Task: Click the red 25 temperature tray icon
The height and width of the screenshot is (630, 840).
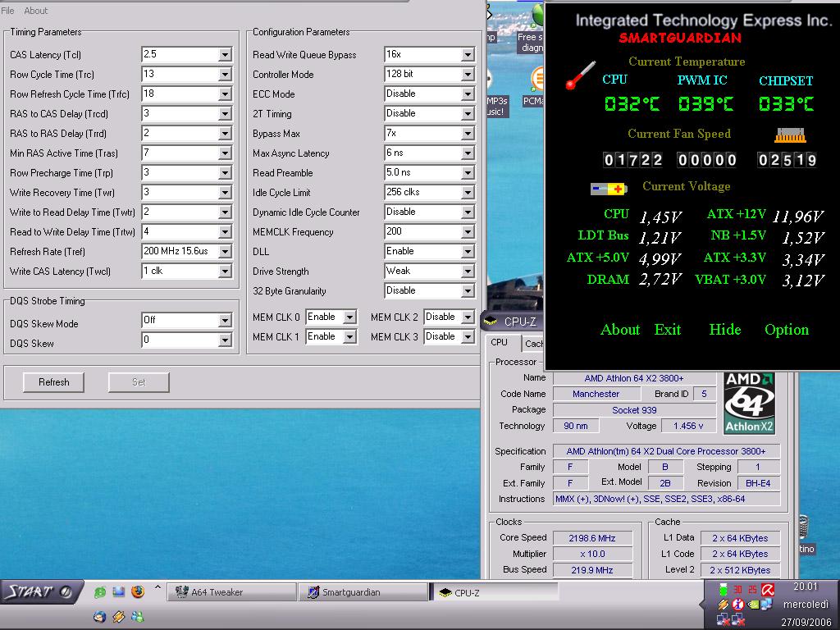Action: (x=753, y=590)
